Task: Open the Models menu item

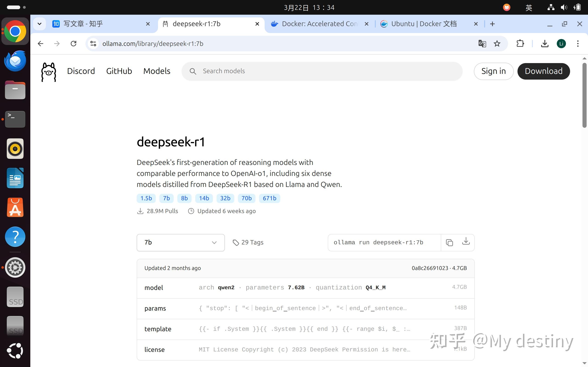Action: [x=157, y=71]
